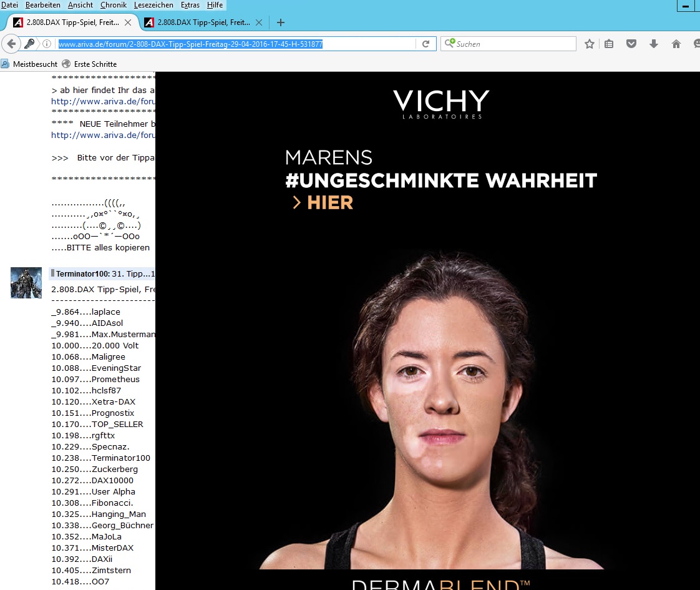Image resolution: width=700 pixels, height=590 pixels.
Task: Click the search engine magnifier icon
Action: click(450, 43)
